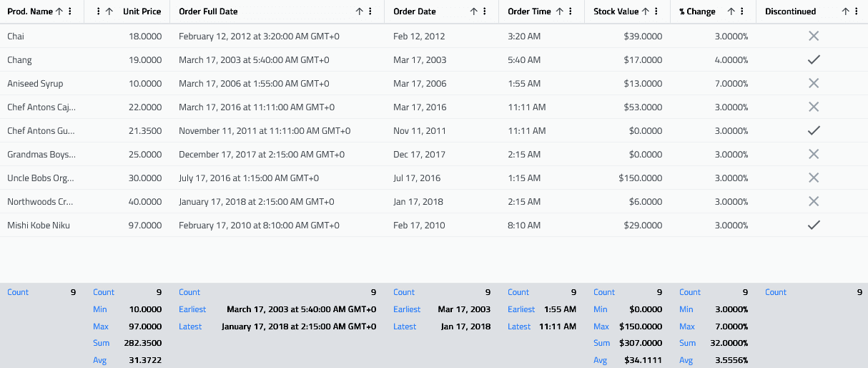Viewport: 868px width, 368px height.
Task: Sort by the Stock Value arrow icon
Action: [x=646, y=11]
